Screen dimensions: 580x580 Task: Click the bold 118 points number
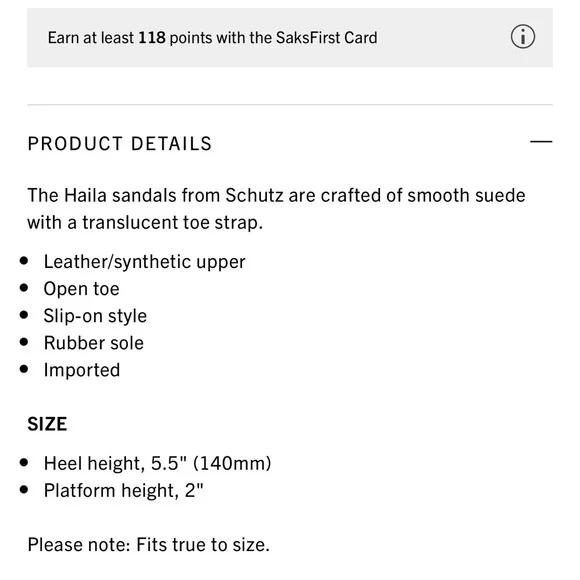152,38
